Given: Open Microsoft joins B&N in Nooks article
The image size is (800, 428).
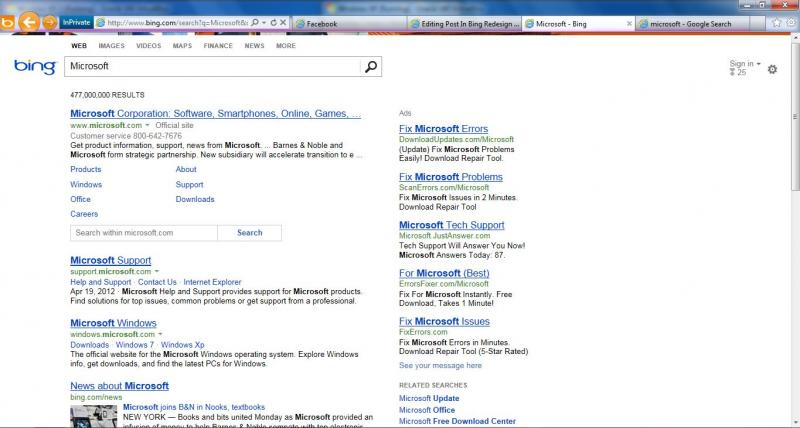Looking at the screenshot, I should (x=194, y=407).
